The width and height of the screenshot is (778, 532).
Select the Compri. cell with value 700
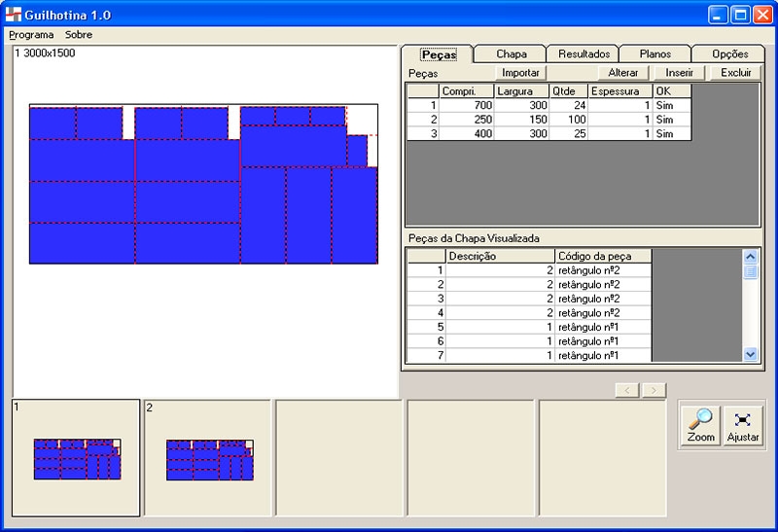tap(467, 105)
